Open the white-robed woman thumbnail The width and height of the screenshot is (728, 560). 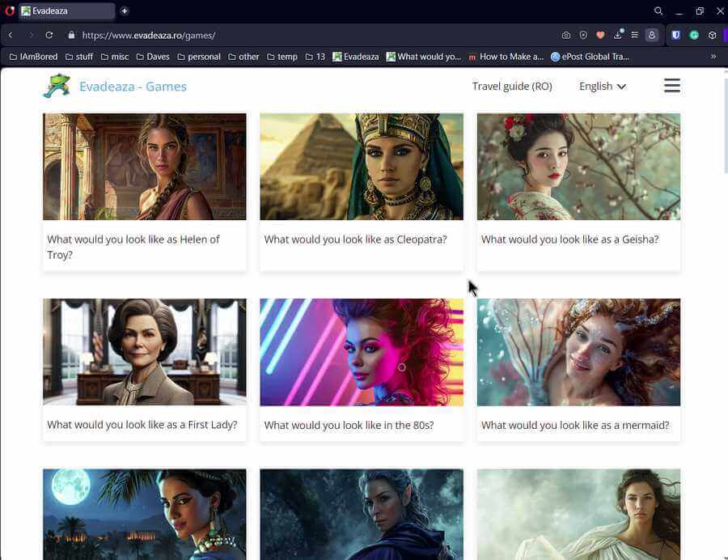[x=578, y=515]
